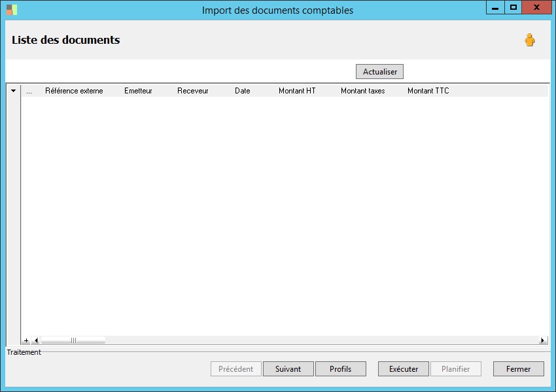The height and width of the screenshot is (392, 556).
Task: Click the scrollbar right arrow
Action: coord(542,340)
